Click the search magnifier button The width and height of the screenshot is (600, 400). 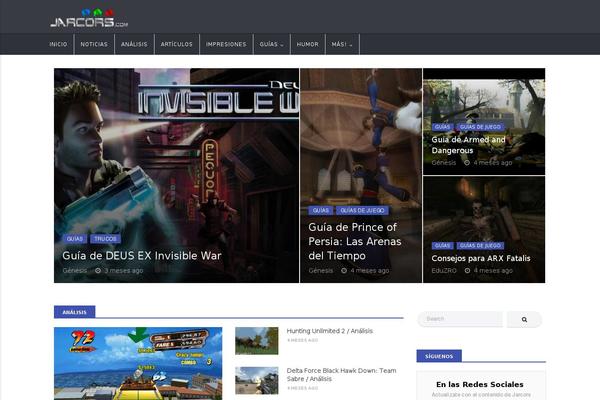[x=524, y=319]
